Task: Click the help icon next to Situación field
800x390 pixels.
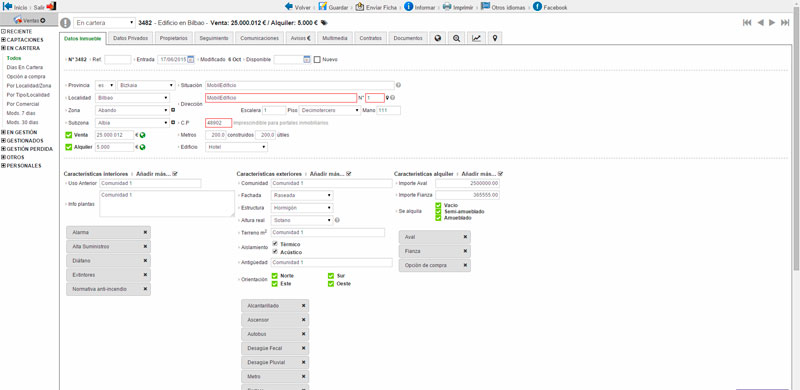Action: [398, 85]
